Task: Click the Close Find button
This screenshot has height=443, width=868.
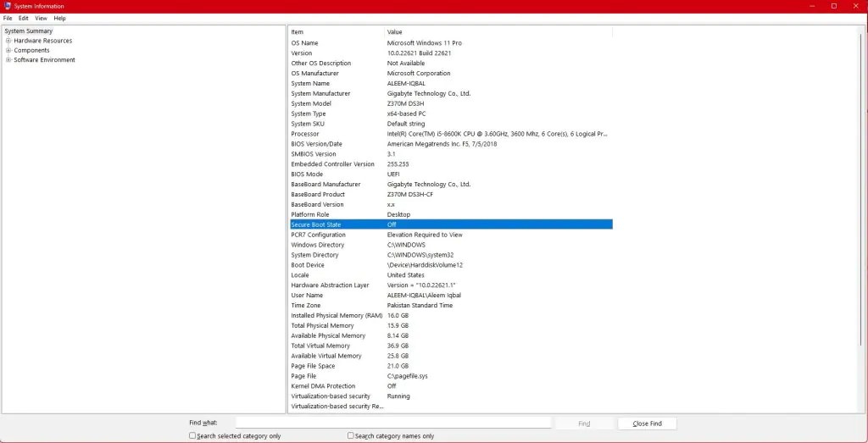Action: tap(647, 424)
